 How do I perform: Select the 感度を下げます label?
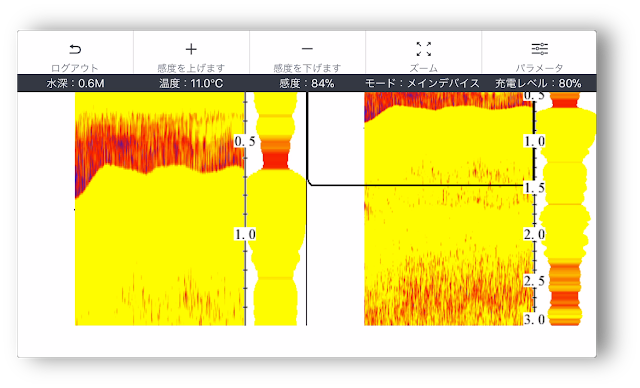pyautogui.click(x=307, y=68)
